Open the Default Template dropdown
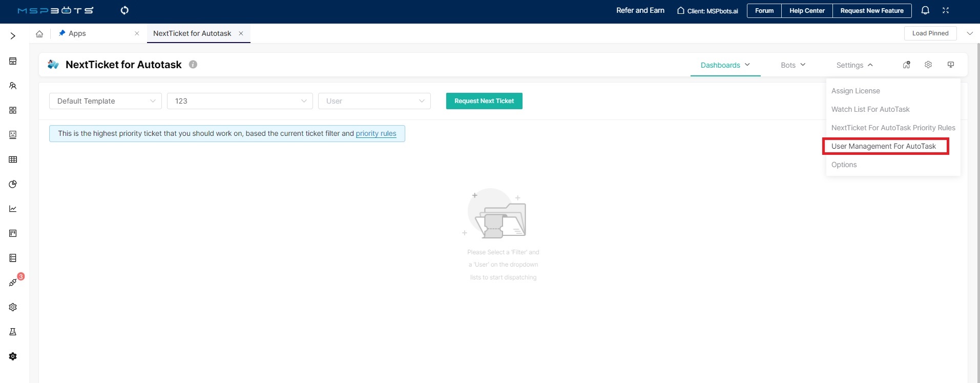This screenshot has width=980, height=383. (x=106, y=101)
